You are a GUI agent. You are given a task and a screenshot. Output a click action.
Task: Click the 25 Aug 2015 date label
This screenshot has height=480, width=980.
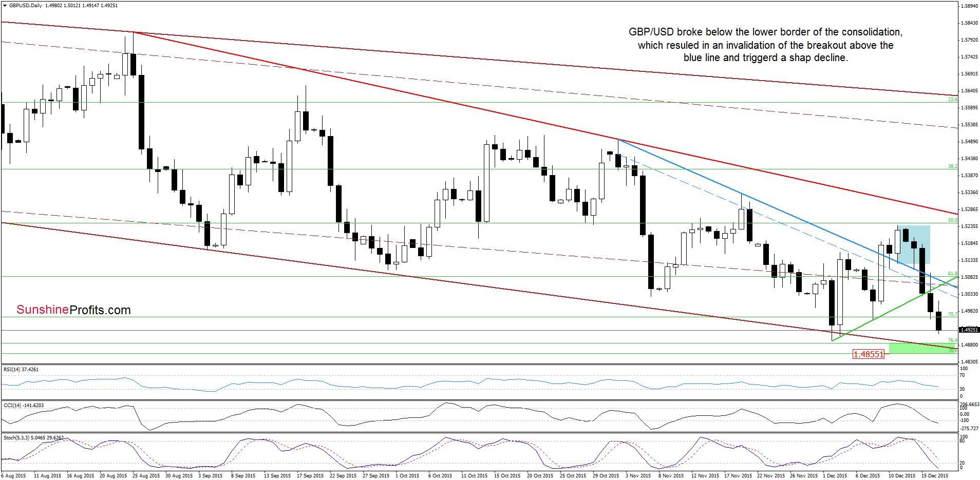(146, 476)
